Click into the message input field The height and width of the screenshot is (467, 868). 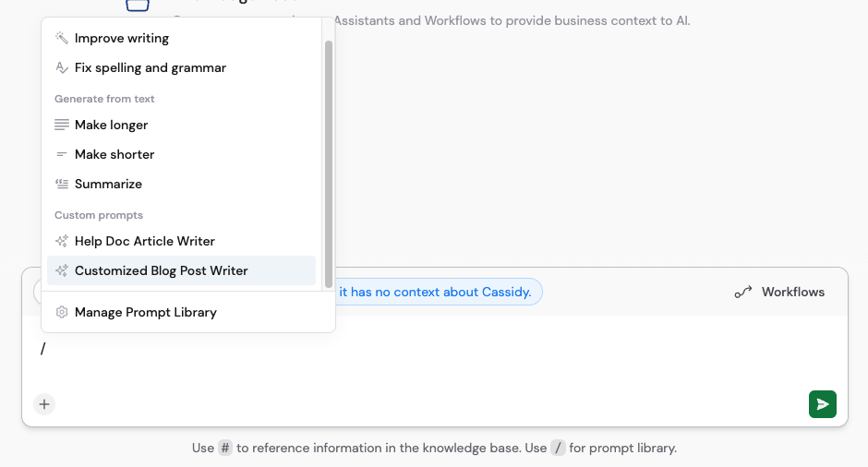(435, 350)
